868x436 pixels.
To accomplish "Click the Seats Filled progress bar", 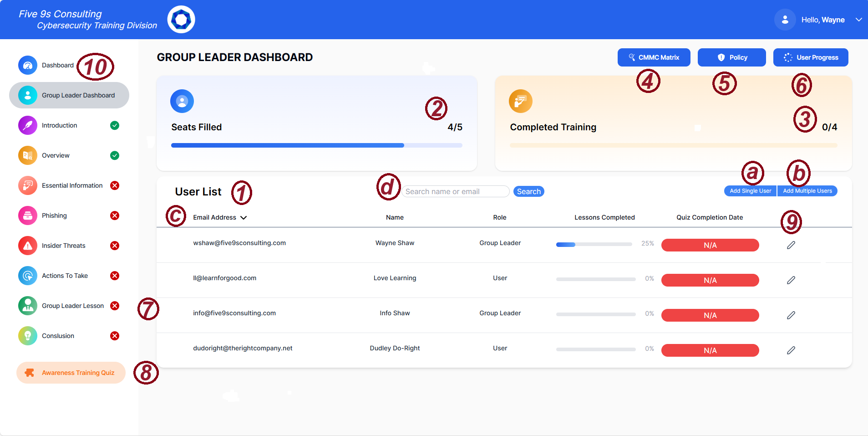I will point(317,145).
